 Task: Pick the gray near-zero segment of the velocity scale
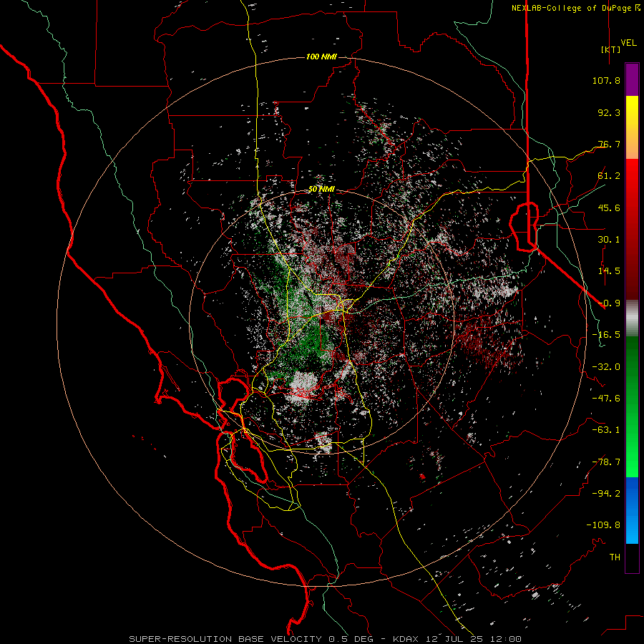(x=632, y=318)
